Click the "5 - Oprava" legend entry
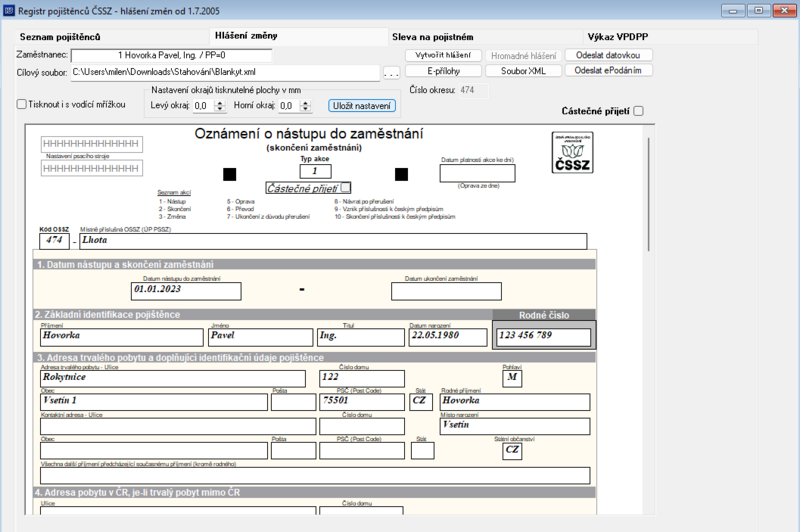This screenshot has width=800, height=532. point(241,201)
